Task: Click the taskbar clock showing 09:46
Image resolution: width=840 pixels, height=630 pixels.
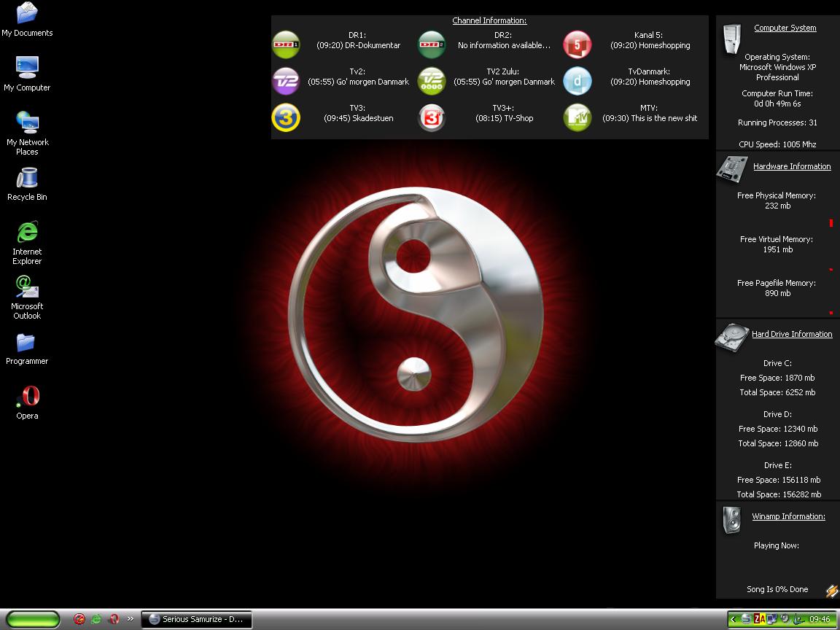Action: coord(820,619)
